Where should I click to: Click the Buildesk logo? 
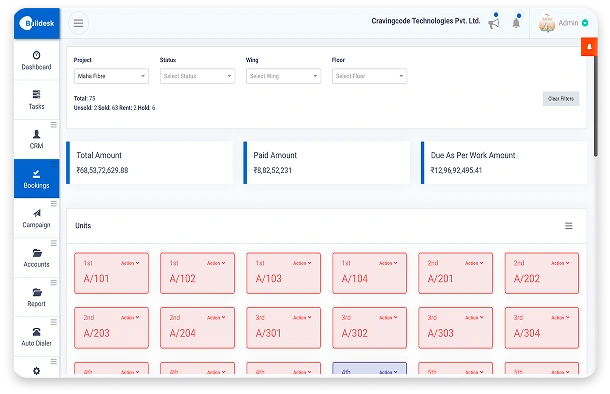coord(37,23)
